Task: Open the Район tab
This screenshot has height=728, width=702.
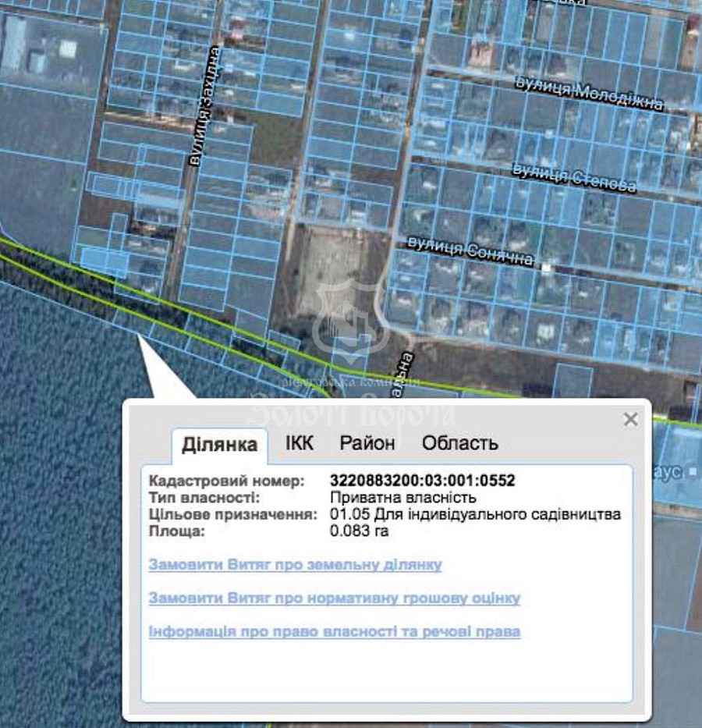Action: [367, 443]
